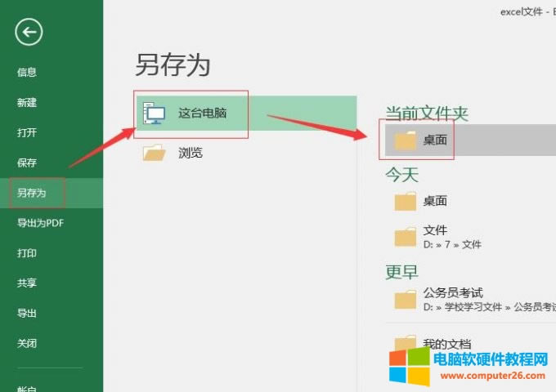The width and height of the screenshot is (556, 392).
Task: Select the 这台电脑 computer icon
Action: (154, 114)
